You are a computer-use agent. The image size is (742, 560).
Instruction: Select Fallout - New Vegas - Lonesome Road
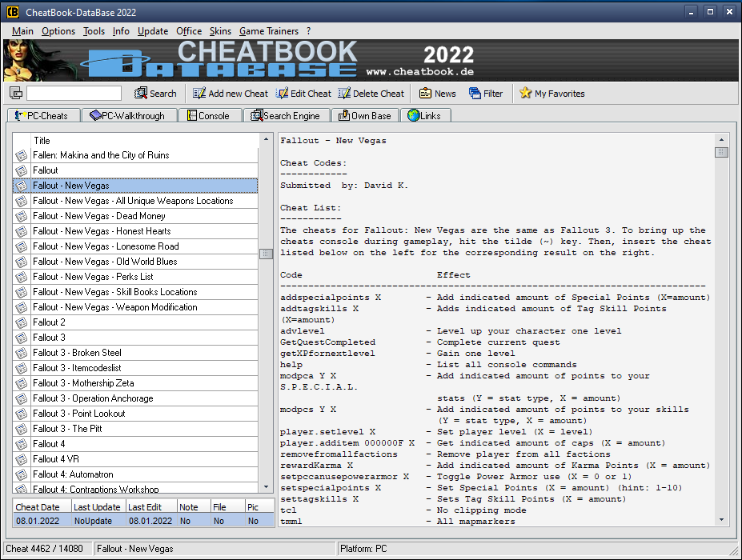tap(135, 246)
